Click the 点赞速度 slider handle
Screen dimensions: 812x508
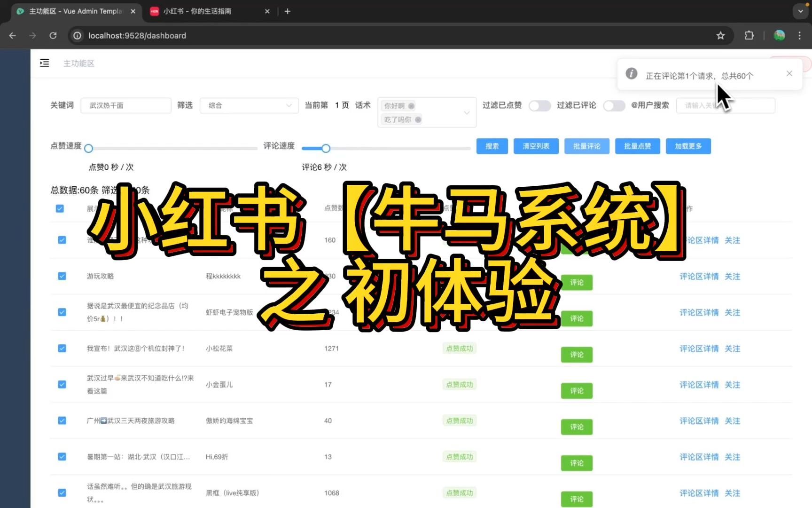tap(88, 149)
